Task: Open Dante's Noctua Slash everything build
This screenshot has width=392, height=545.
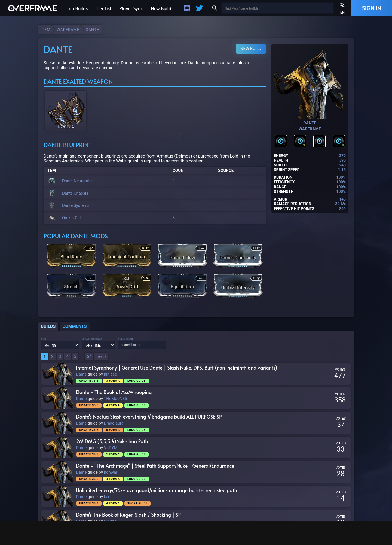Action: (149, 417)
